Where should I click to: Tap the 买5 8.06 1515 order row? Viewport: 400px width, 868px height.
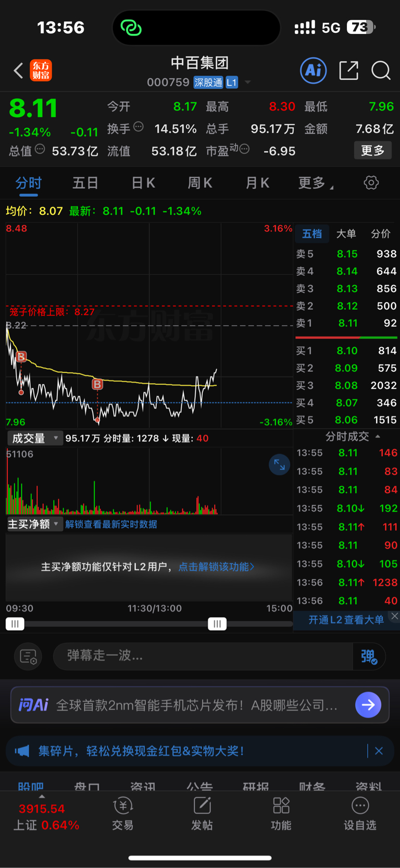(346, 420)
